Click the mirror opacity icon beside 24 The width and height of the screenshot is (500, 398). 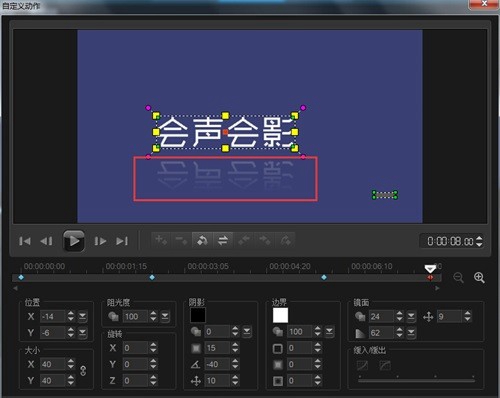coord(360,316)
